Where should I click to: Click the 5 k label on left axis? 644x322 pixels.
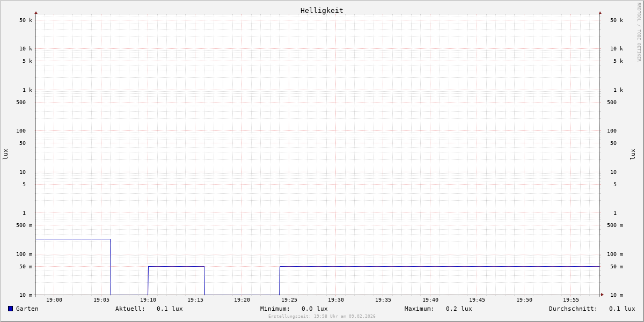[27, 61]
